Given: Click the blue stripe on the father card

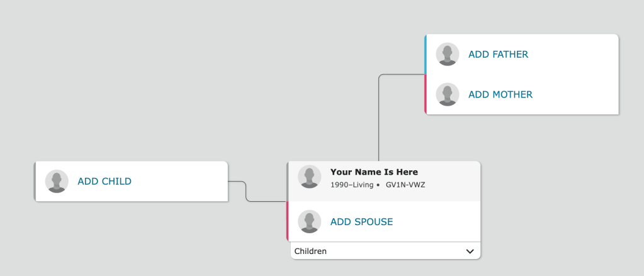Looking at the screenshot, I should 426,54.
